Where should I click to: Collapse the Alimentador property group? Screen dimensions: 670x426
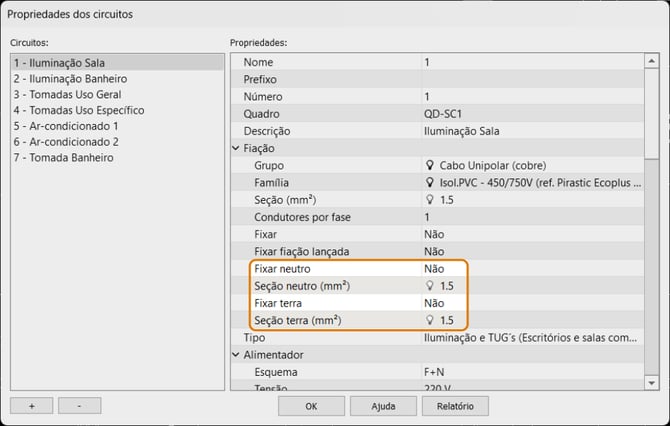[236, 355]
